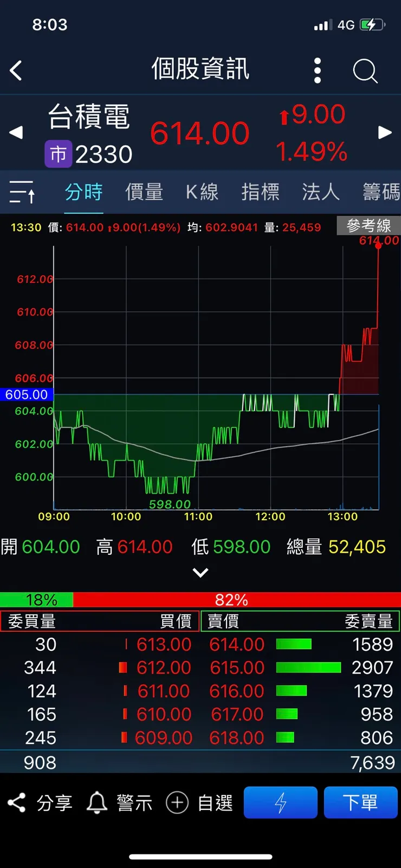Tap ask volume 1589
The image size is (401, 868).
click(372, 644)
